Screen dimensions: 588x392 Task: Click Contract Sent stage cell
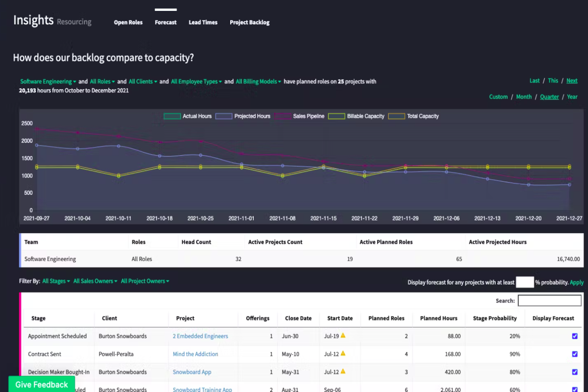click(x=44, y=354)
